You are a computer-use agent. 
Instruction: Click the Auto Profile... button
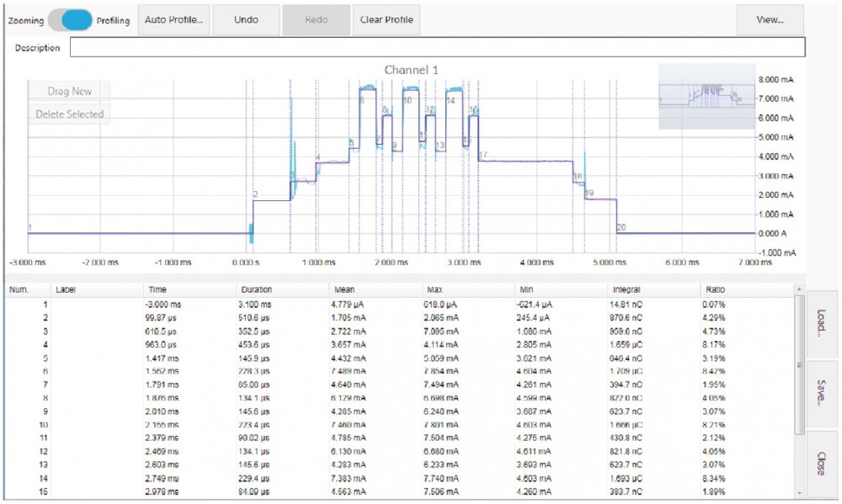(x=174, y=20)
